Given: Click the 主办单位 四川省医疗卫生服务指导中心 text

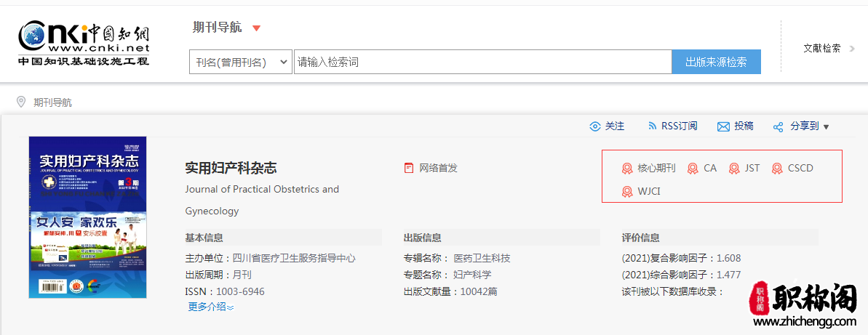Looking at the screenshot, I should [x=270, y=258].
